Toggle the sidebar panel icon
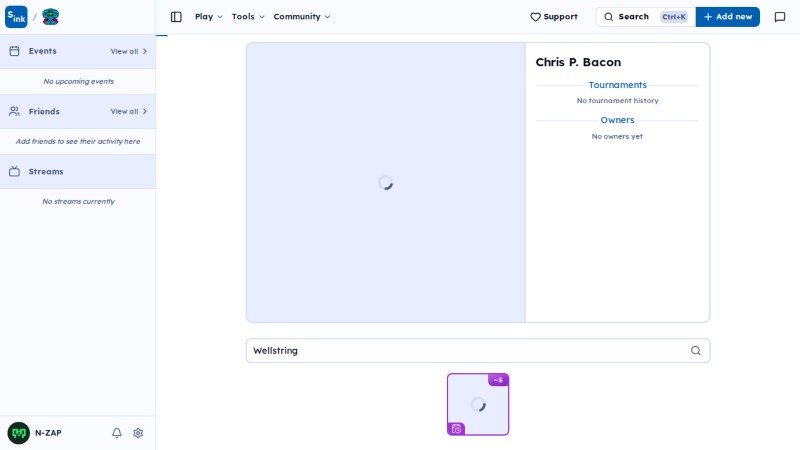 point(176,17)
